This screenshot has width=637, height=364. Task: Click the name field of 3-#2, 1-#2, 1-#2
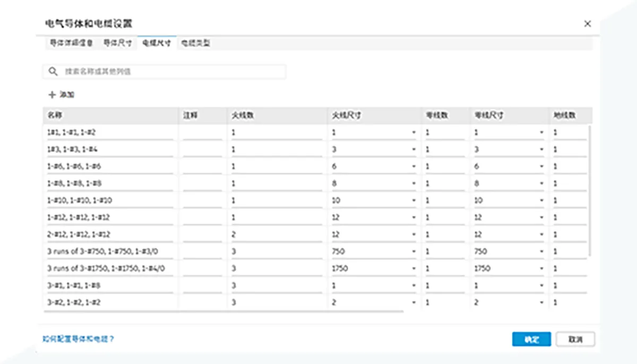(109, 302)
